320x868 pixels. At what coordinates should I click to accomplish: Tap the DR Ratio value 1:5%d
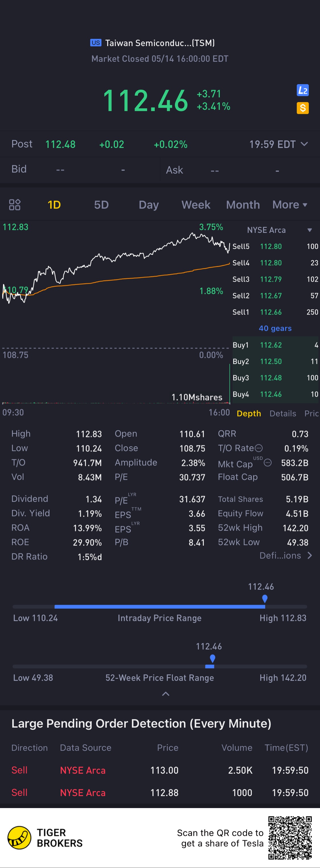pyautogui.click(x=90, y=557)
